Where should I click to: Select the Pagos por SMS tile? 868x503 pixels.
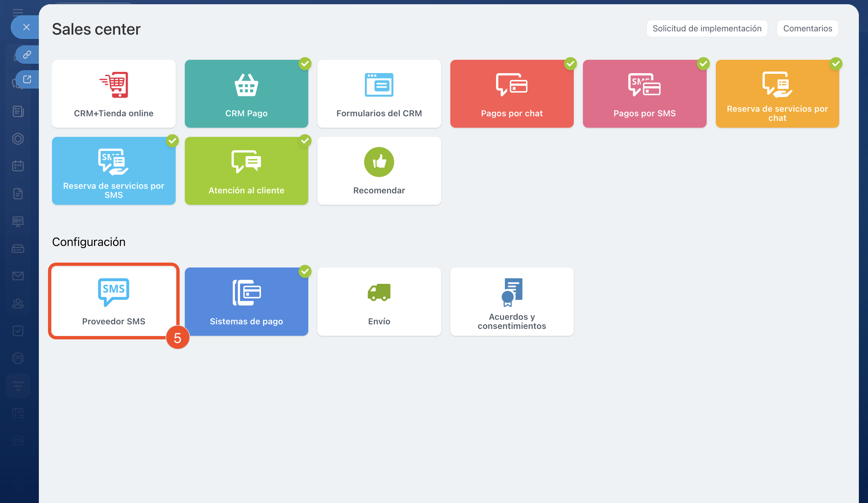coord(644,94)
